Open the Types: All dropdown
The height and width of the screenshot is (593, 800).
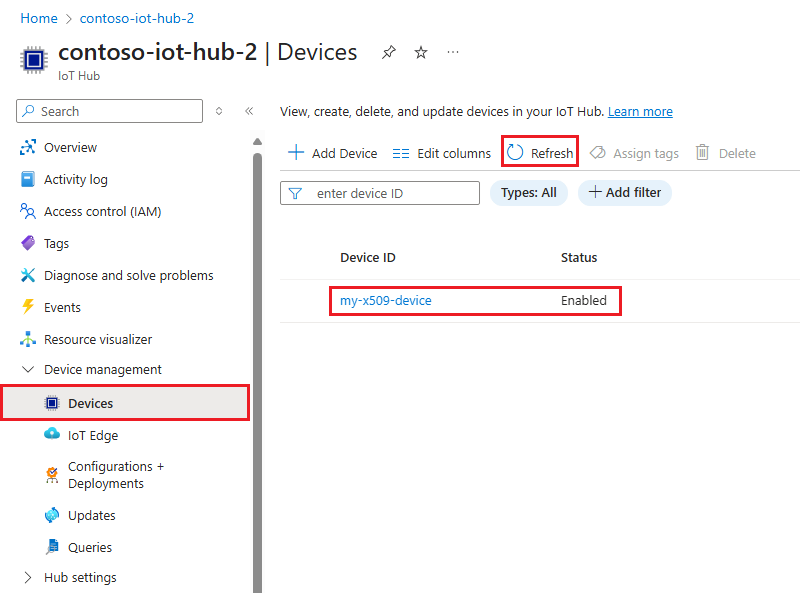pos(528,192)
